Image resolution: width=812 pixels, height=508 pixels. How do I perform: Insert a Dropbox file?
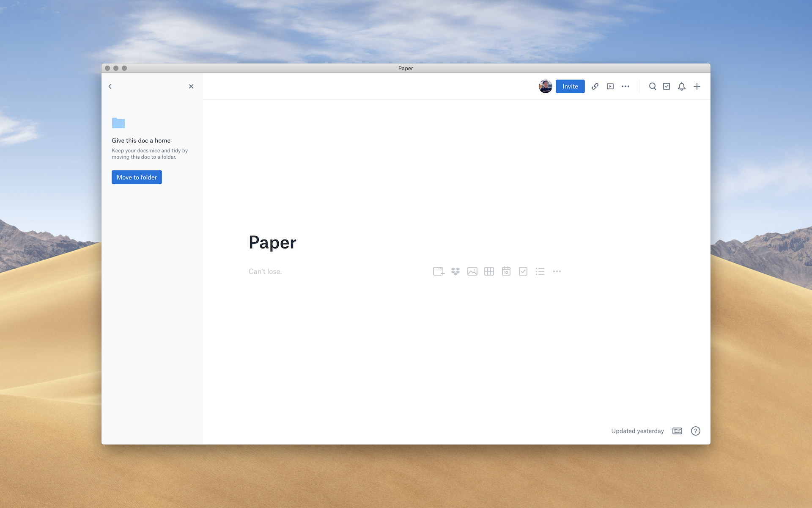tap(455, 271)
